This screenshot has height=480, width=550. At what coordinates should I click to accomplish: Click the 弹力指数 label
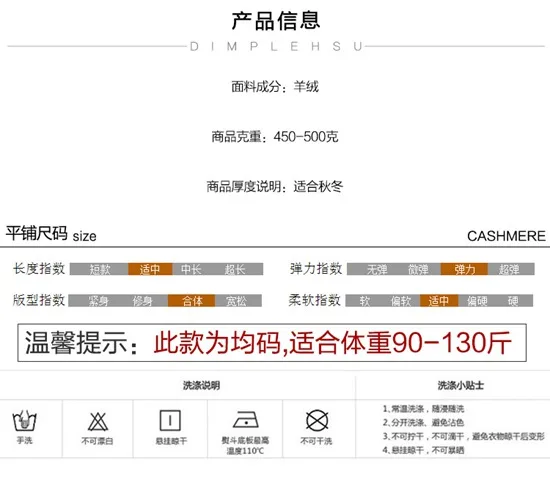(x=316, y=268)
